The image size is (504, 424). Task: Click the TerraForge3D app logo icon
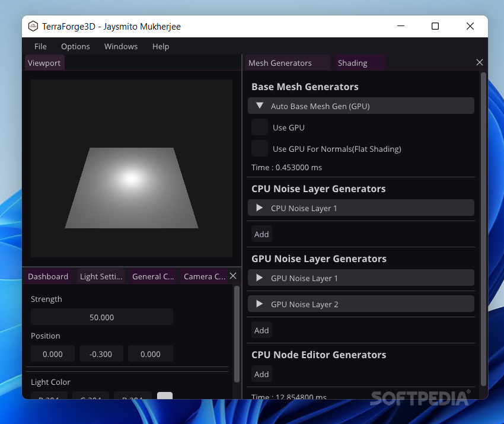[x=33, y=26]
